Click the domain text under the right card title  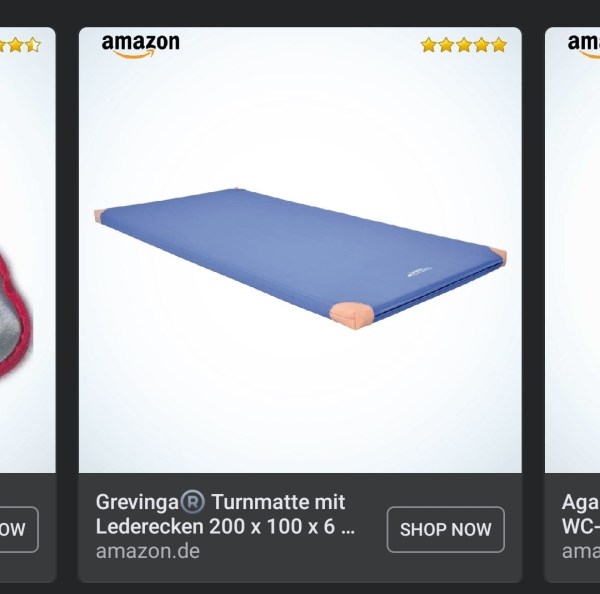tap(580, 551)
